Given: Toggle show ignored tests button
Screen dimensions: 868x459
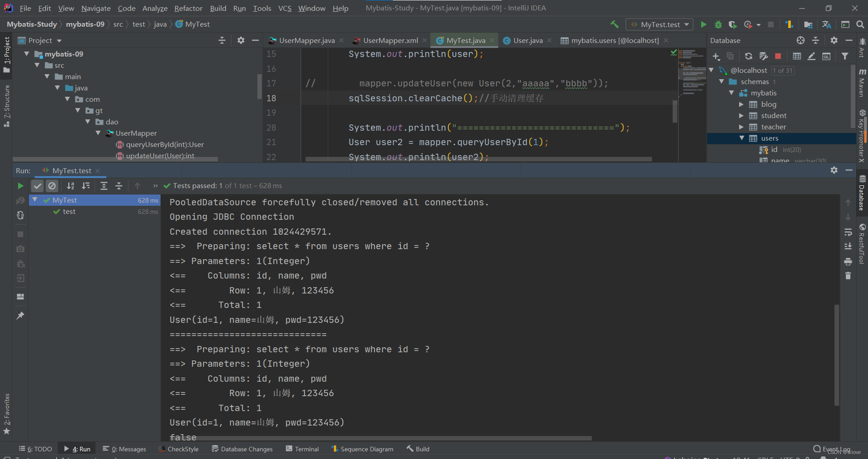Looking at the screenshot, I should click(x=52, y=186).
